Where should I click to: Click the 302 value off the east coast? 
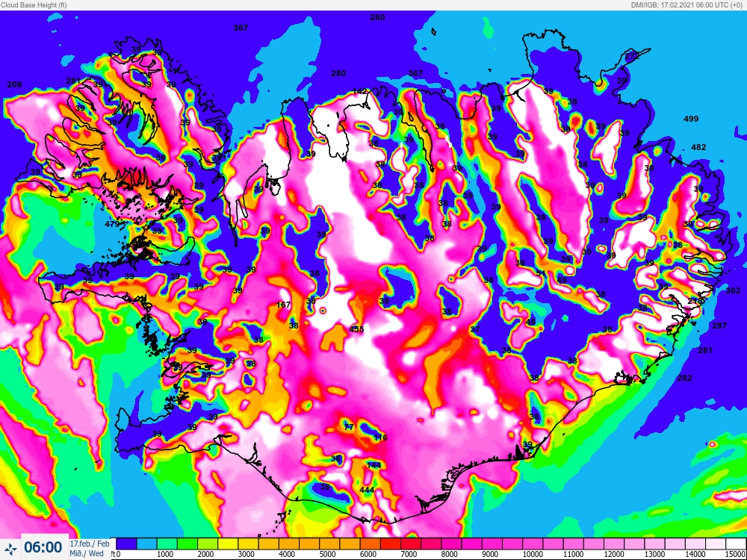pyautogui.click(x=733, y=290)
